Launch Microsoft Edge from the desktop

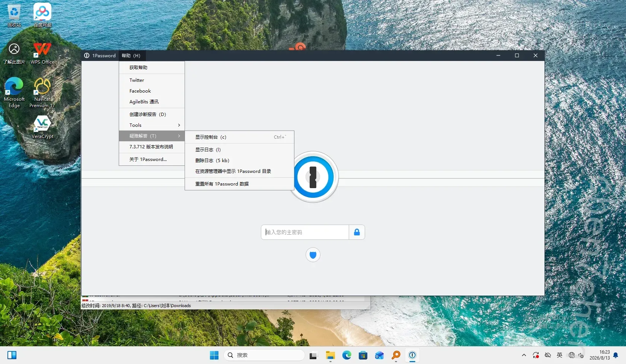point(14,93)
